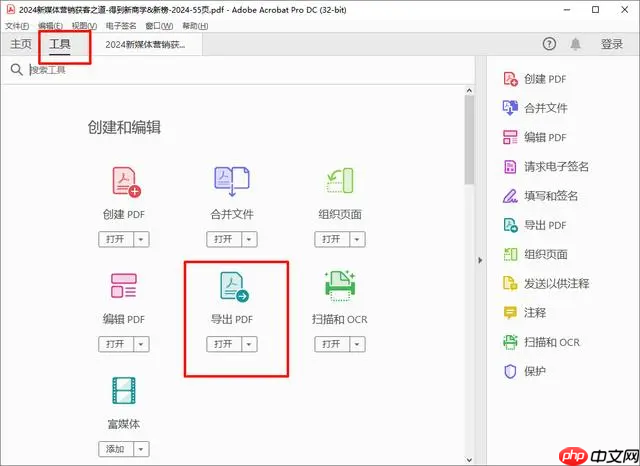Click the search magnifier icon

pos(16,70)
